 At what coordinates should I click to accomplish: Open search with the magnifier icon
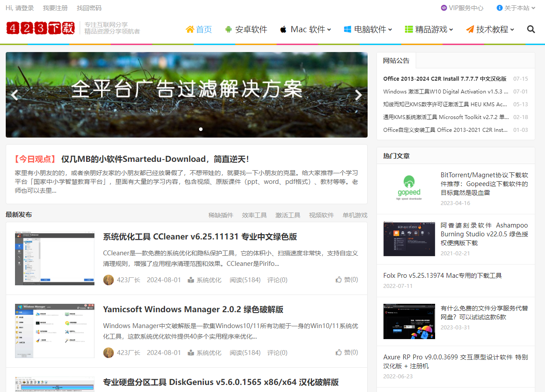coord(531,30)
